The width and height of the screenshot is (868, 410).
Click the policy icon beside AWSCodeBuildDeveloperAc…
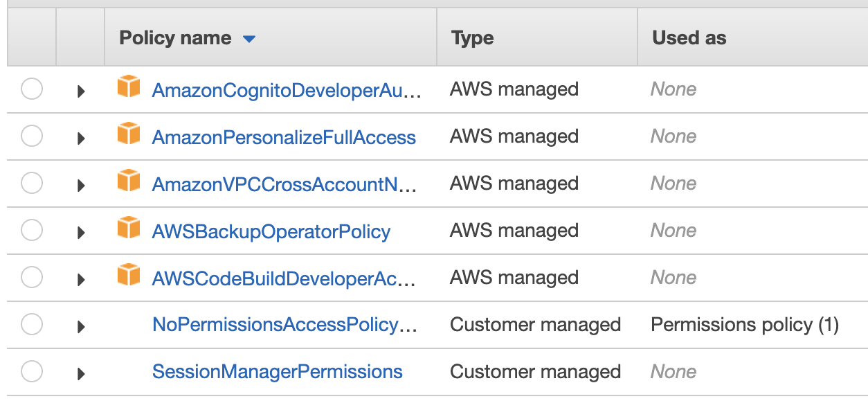coord(129,276)
